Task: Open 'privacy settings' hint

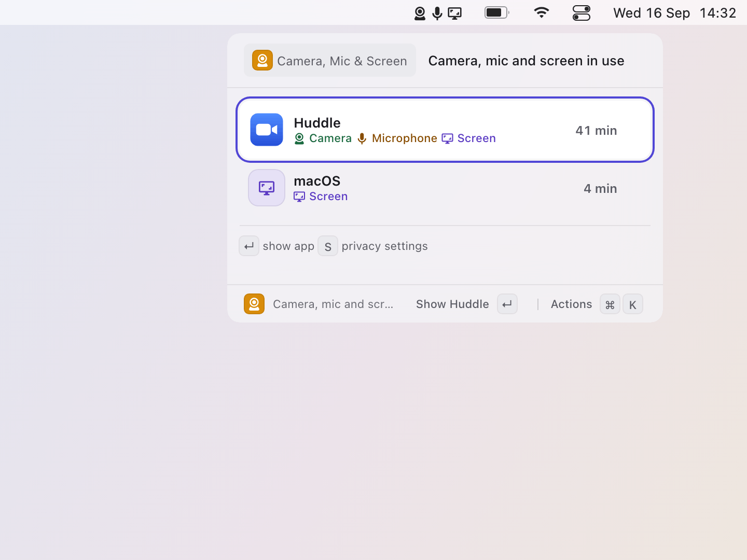Action: coord(384,246)
